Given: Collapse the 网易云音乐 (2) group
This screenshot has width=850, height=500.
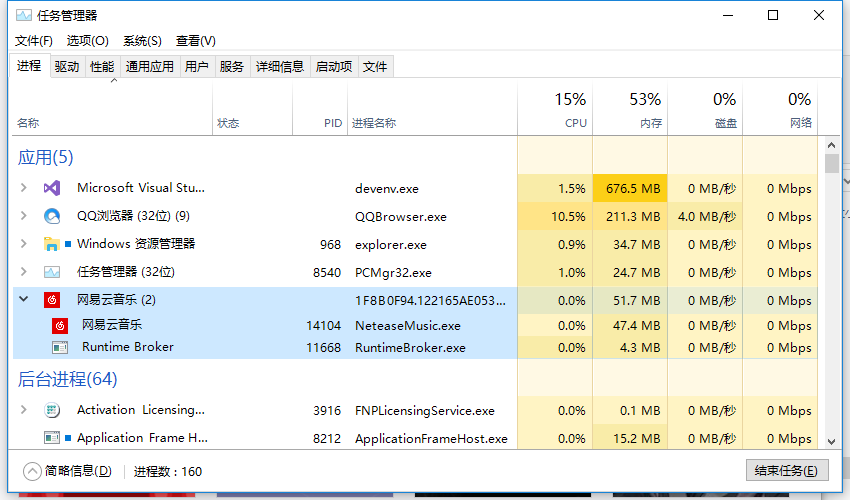Looking at the screenshot, I should [23, 299].
